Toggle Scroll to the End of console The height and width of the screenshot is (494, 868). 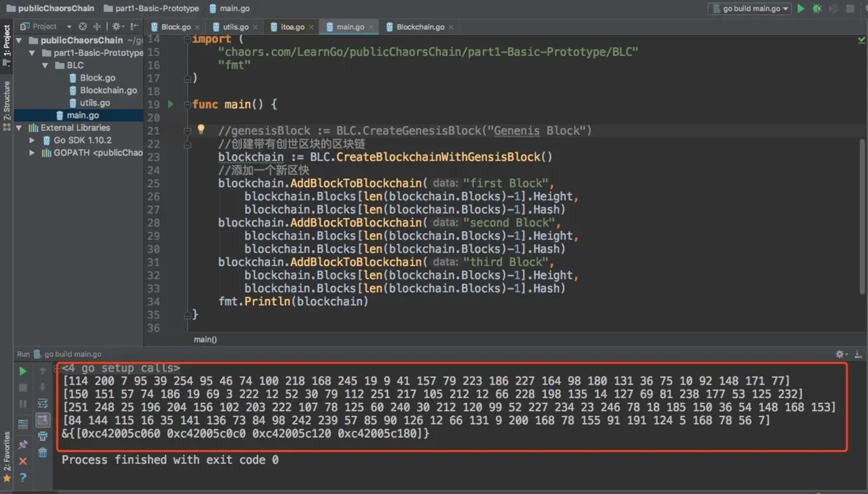(43, 420)
